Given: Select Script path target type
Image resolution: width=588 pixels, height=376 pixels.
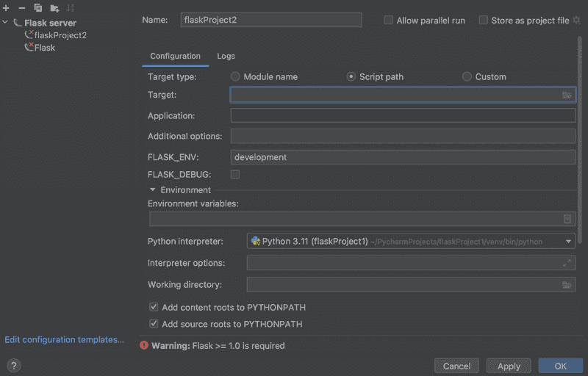Looking at the screenshot, I should click(x=351, y=77).
